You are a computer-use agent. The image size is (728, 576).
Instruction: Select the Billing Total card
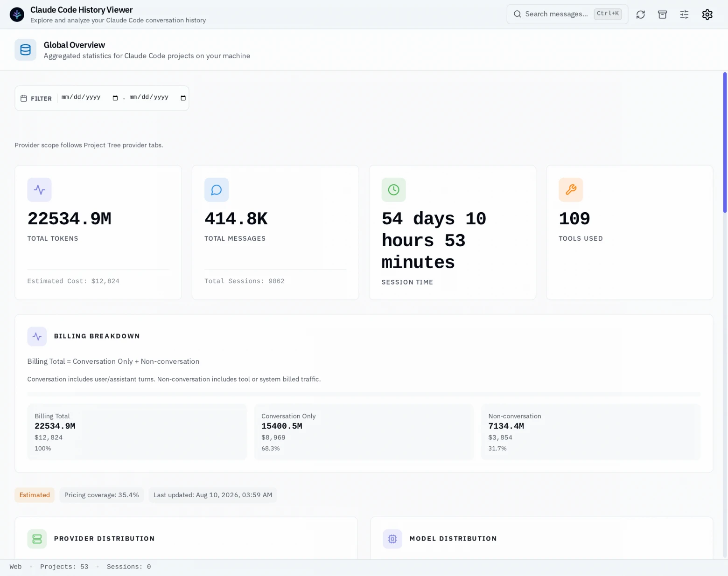point(137,432)
